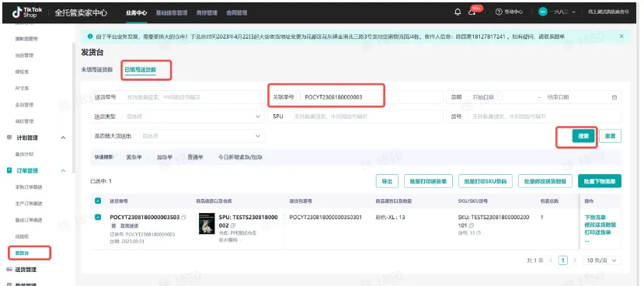Click 订单管理 sidebar section icon

click(x=9, y=170)
